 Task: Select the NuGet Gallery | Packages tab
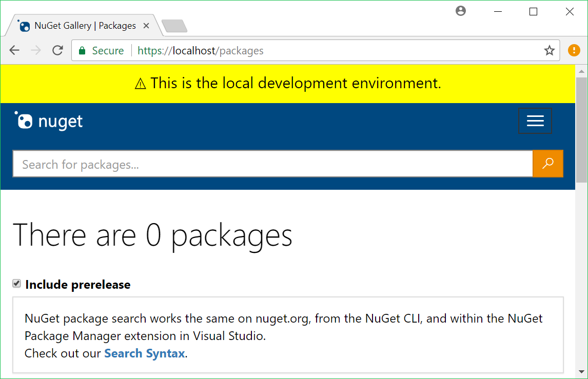tap(85, 26)
